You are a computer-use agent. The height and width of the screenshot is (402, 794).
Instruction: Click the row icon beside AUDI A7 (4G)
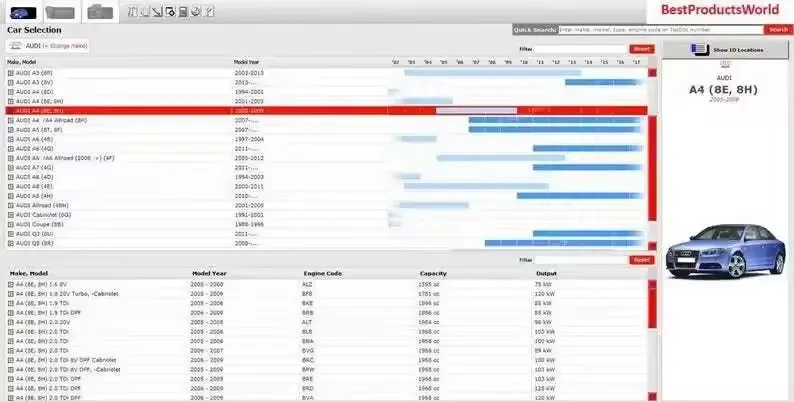pyautogui.click(x=11, y=168)
